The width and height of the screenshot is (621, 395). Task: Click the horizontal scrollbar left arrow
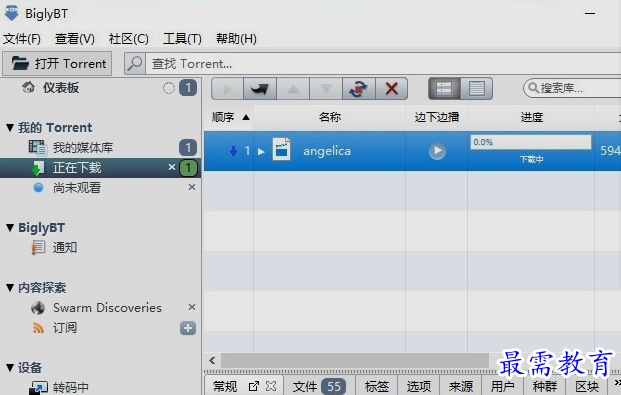[213, 361]
